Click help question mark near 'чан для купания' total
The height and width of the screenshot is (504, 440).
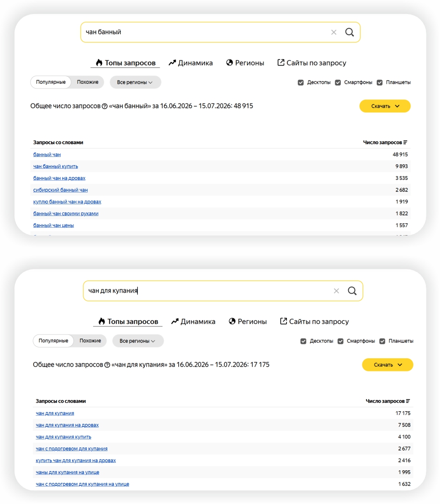click(107, 365)
